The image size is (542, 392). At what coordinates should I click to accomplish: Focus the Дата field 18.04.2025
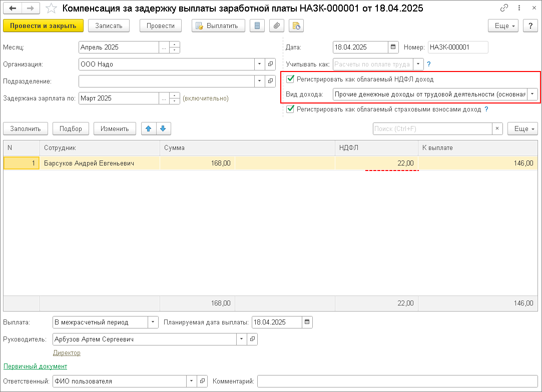[x=360, y=47]
